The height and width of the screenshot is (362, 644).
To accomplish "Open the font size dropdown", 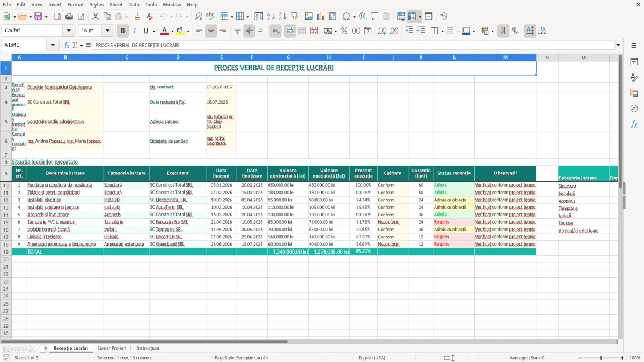I will pyautogui.click(x=107, y=31).
